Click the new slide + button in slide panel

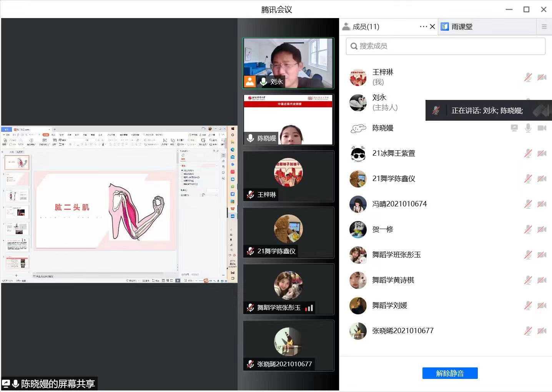pos(16,276)
